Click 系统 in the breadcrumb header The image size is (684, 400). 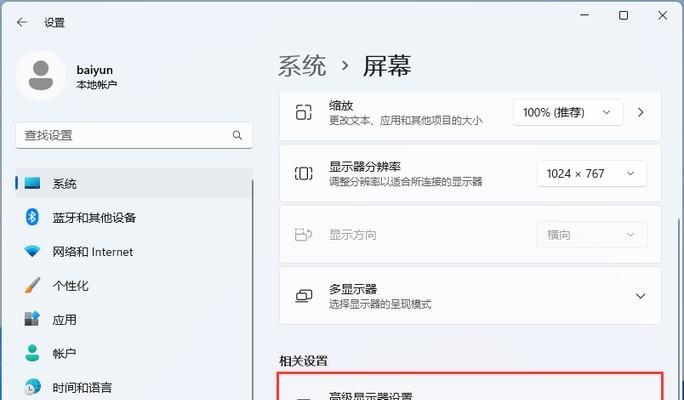click(302, 66)
